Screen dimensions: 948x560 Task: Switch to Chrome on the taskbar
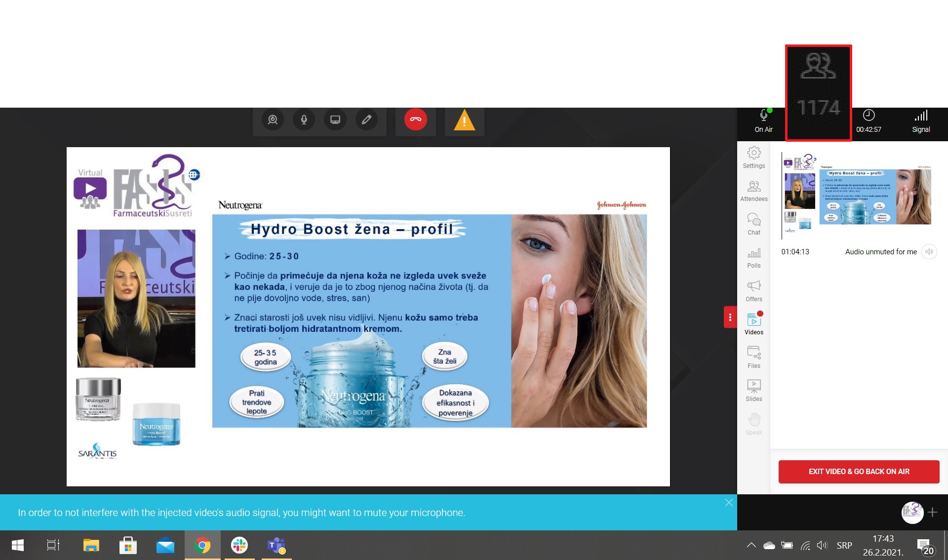coord(202,545)
